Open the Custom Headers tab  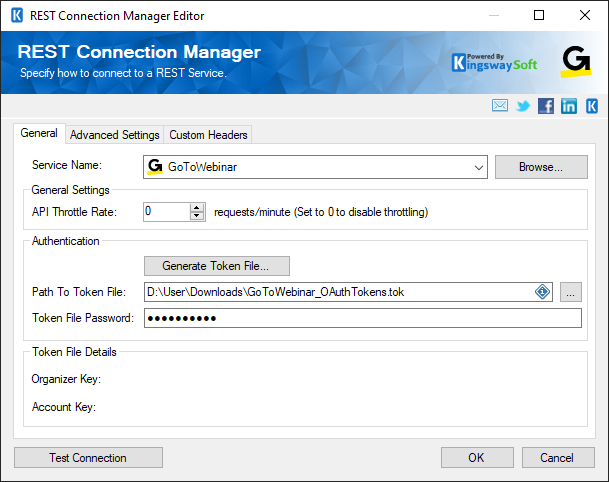(208, 135)
